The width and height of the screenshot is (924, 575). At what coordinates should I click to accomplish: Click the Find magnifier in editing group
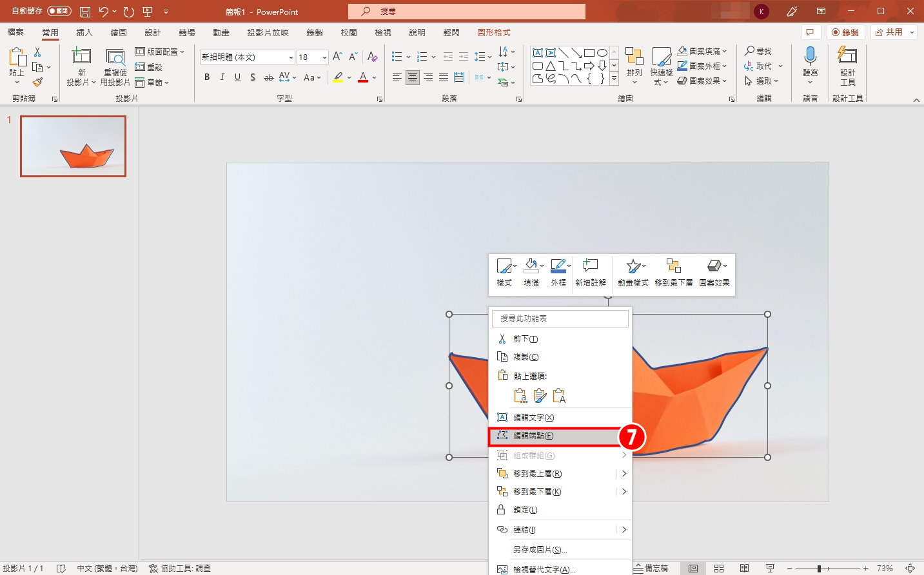[x=758, y=51]
